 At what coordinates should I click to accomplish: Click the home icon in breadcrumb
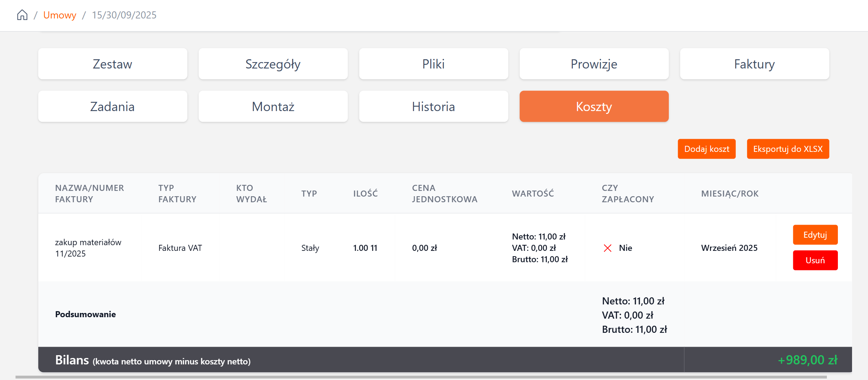pos(22,15)
